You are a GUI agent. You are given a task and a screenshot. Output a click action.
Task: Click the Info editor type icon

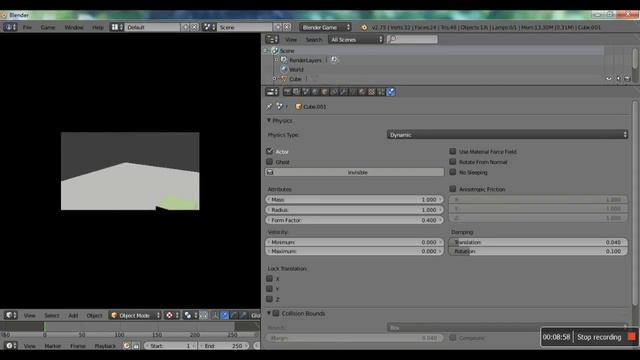10,27
